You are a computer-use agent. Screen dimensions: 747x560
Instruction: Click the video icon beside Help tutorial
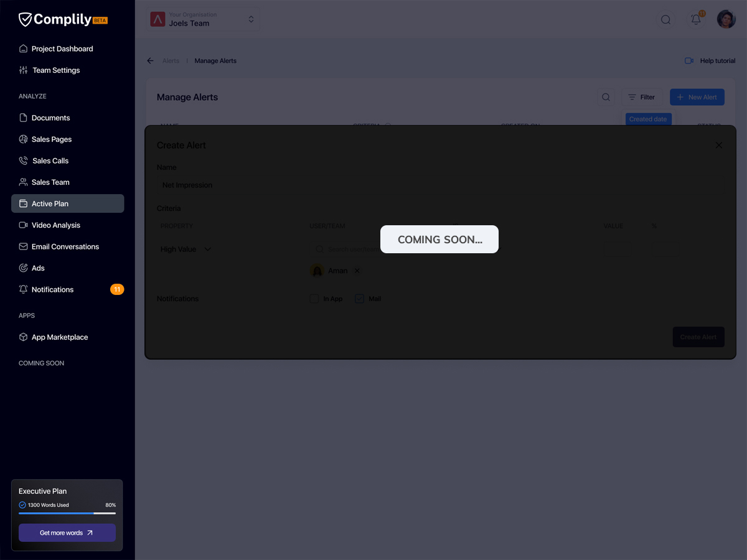(x=689, y=61)
